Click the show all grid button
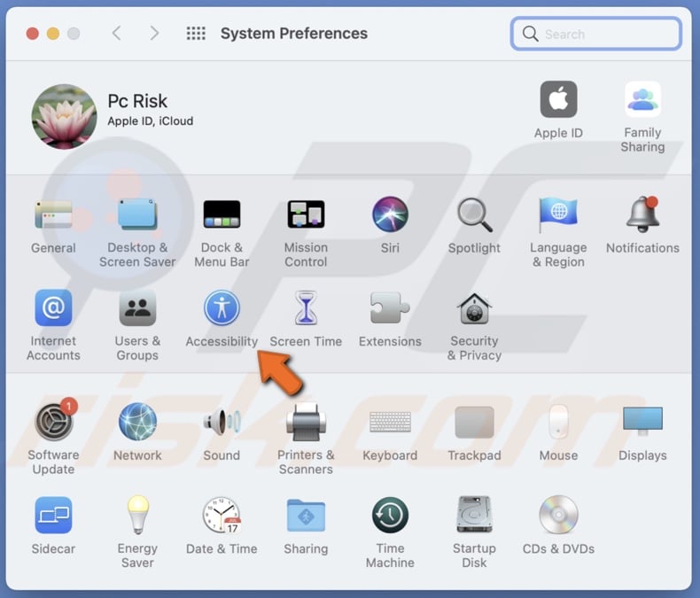Screen dimensions: 700x598 (196, 34)
